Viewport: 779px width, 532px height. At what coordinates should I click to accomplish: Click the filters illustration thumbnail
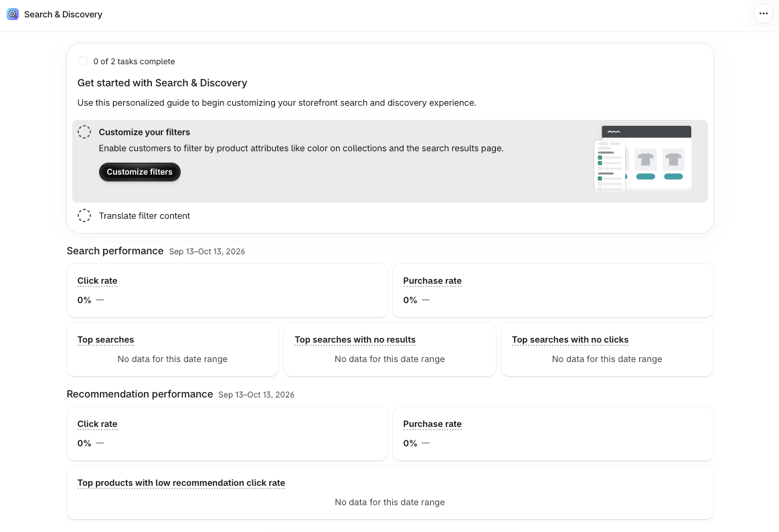pyautogui.click(x=643, y=159)
